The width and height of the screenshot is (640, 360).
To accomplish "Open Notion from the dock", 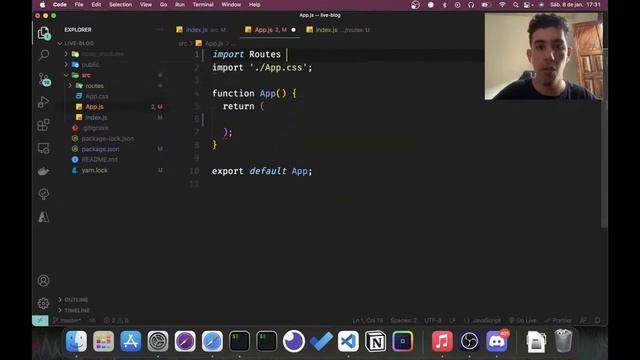I will (x=376, y=341).
